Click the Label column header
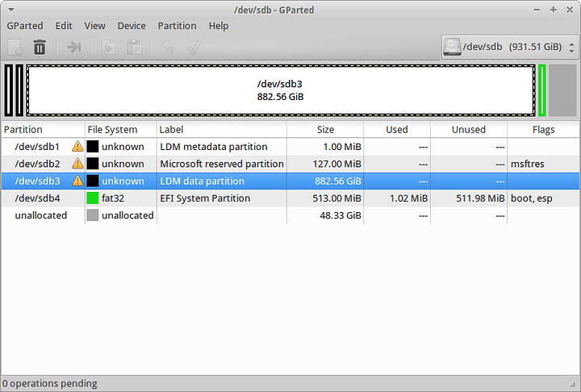The height and width of the screenshot is (392, 581). (222, 129)
